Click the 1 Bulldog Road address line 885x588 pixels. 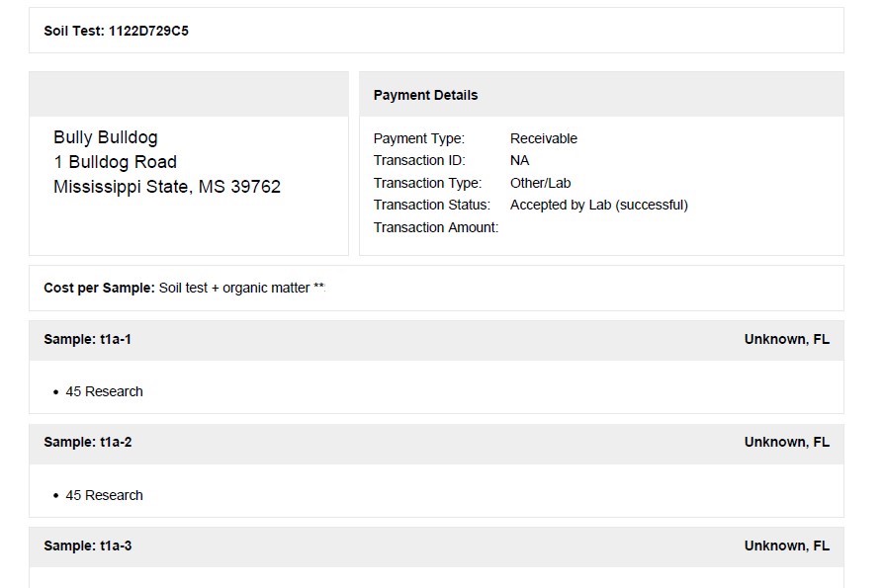pyautogui.click(x=115, y=162)
